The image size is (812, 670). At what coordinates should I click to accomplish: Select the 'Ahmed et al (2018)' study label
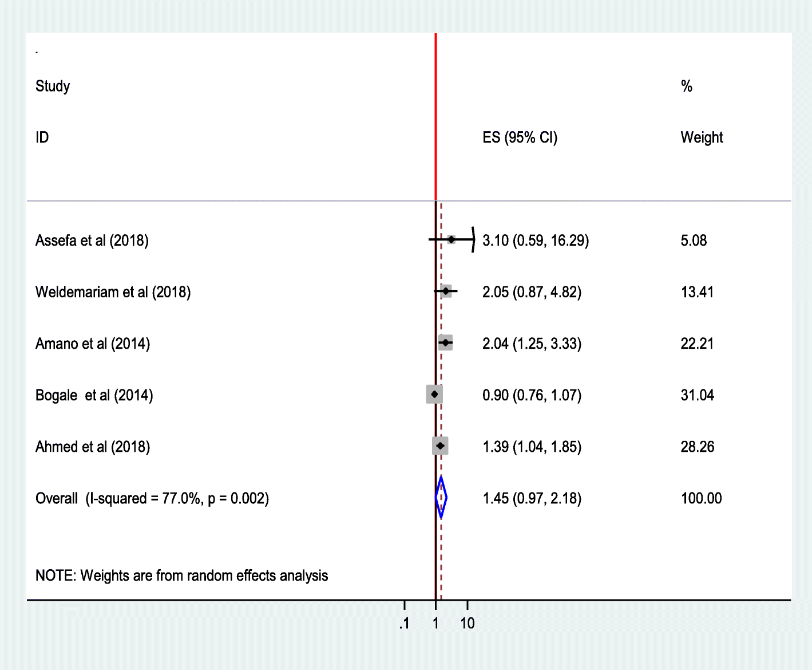pyautogui.click(x=93, y=447)
